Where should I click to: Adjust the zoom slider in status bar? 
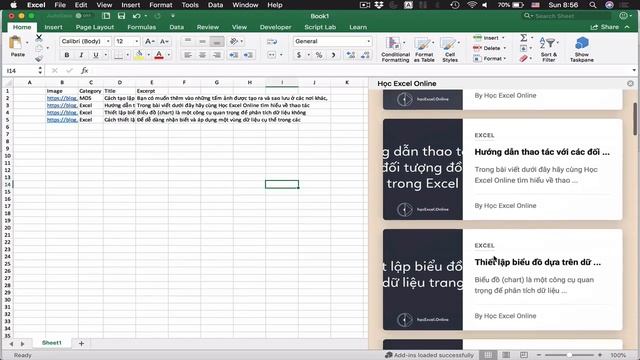569,355
